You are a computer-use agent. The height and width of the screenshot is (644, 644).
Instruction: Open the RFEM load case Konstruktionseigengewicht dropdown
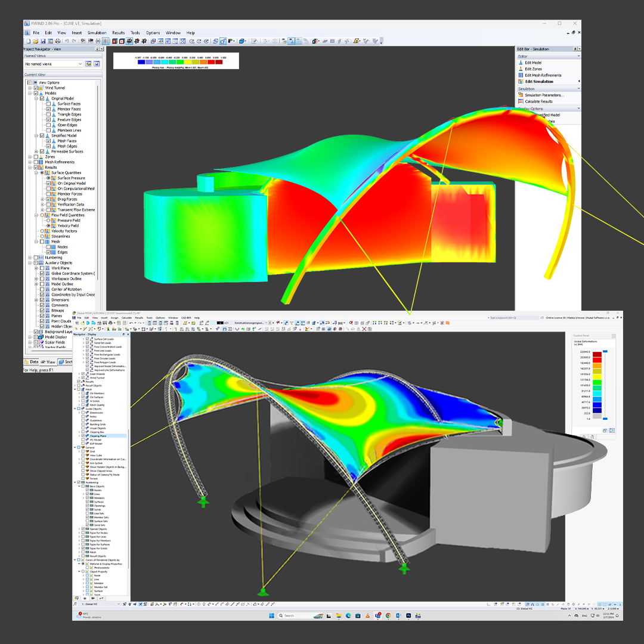pos(267,323)
